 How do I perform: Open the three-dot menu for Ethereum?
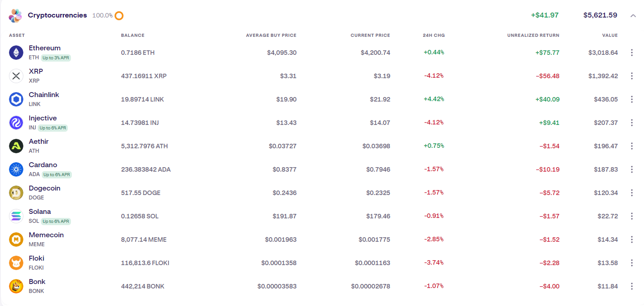coord(632,53)
